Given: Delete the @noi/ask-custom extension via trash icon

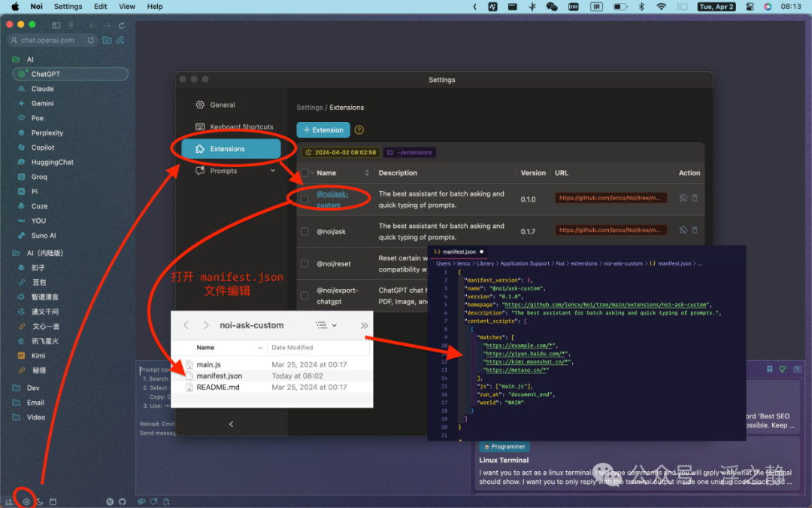Looking at the screenshot, I should [695, 198].
